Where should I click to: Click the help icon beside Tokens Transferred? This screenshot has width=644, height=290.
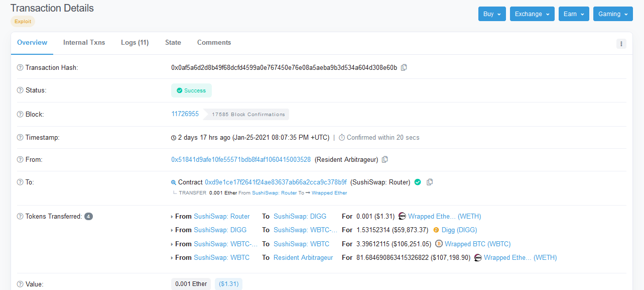pos(20,217)
